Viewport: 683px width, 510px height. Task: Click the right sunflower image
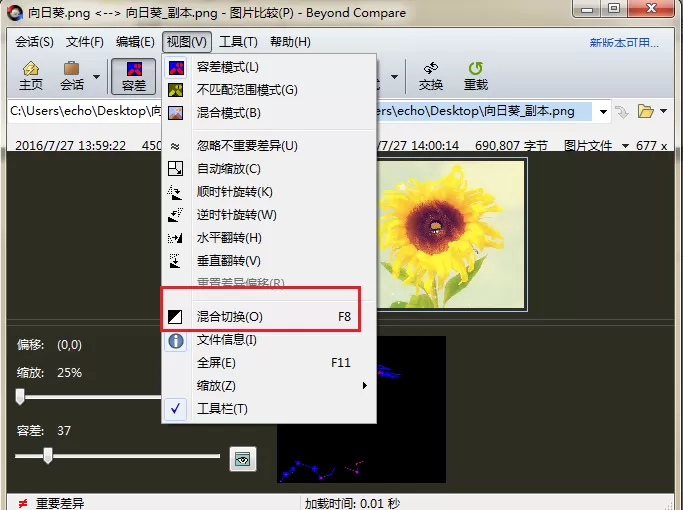click(451, 235)
